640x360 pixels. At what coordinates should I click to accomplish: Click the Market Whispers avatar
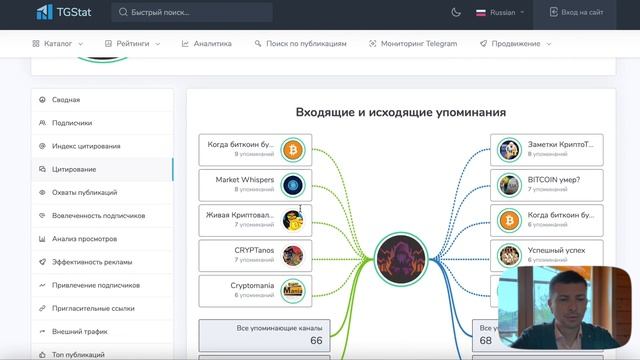click(293, 185)
